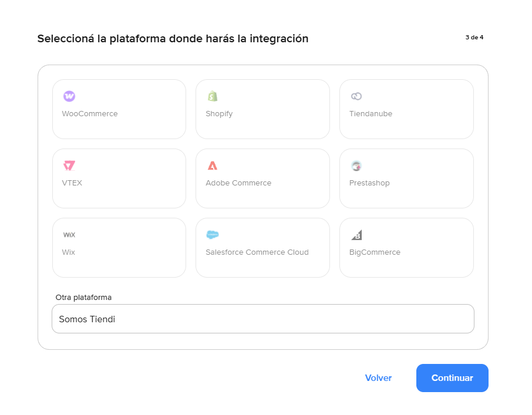
Task: Go back with the Volver link
Action: click(378, 378)
